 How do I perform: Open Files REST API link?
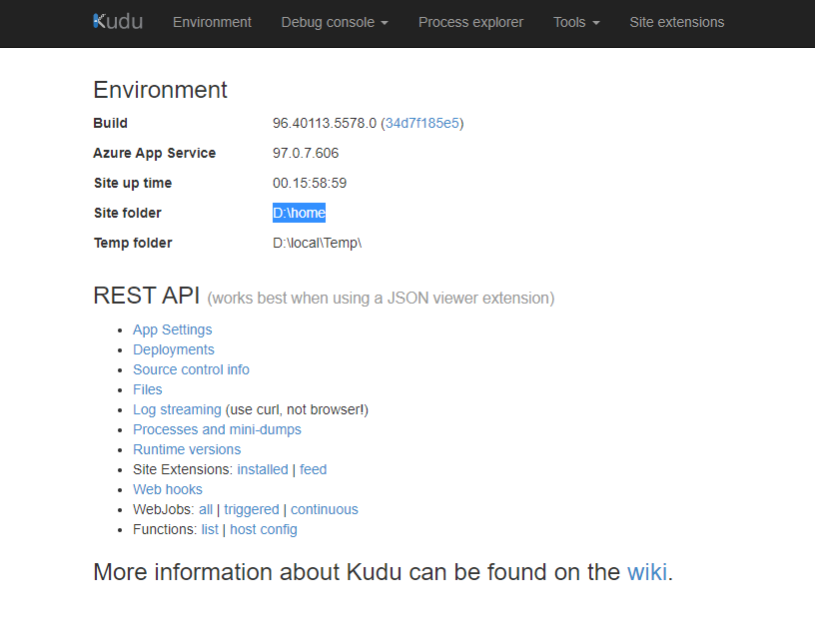[x=148, y=389]
